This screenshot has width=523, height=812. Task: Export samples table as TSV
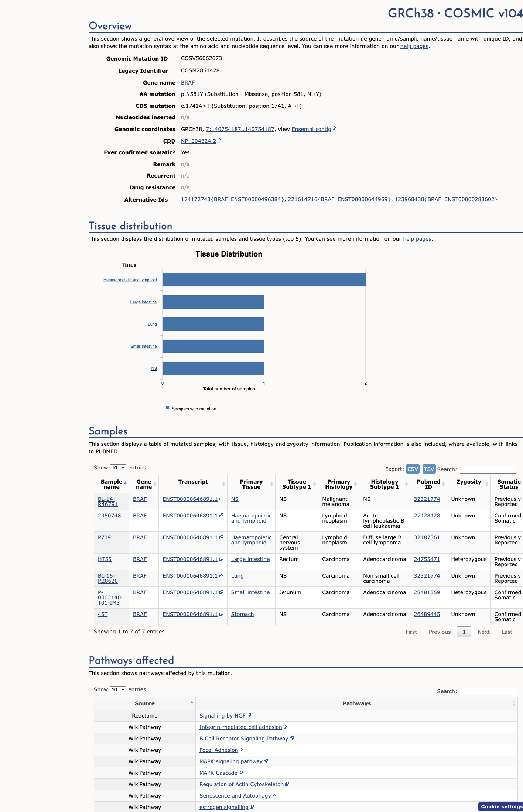(429, 469)
